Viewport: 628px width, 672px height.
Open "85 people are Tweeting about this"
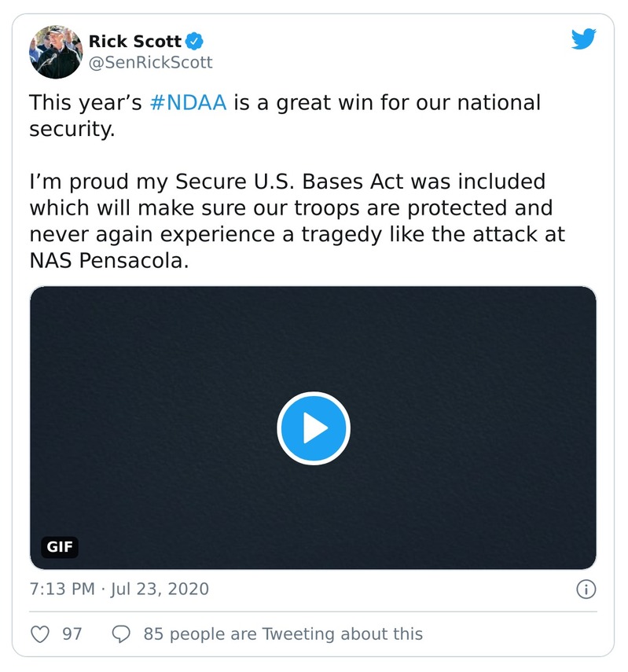point(283,633)
